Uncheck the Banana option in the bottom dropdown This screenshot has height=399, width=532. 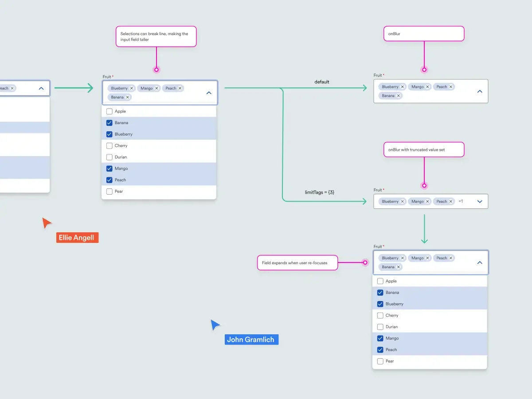coord(380,293)
